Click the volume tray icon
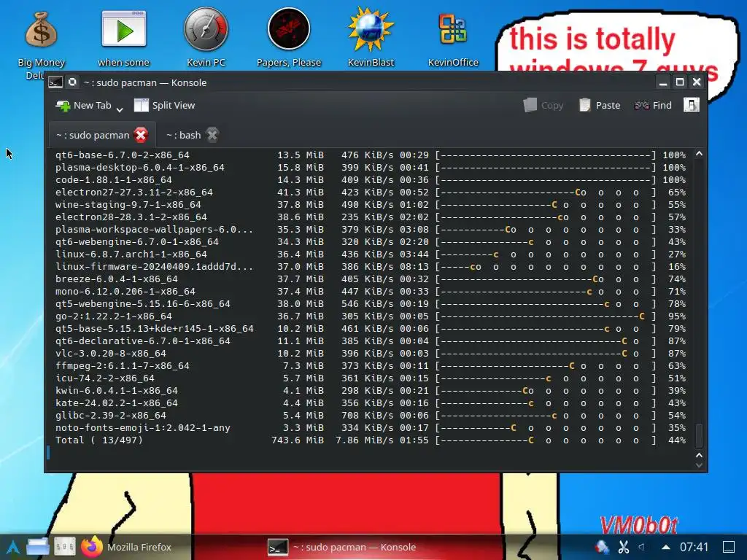This screenshot has width=747, height=560. [x=642, y=547]
